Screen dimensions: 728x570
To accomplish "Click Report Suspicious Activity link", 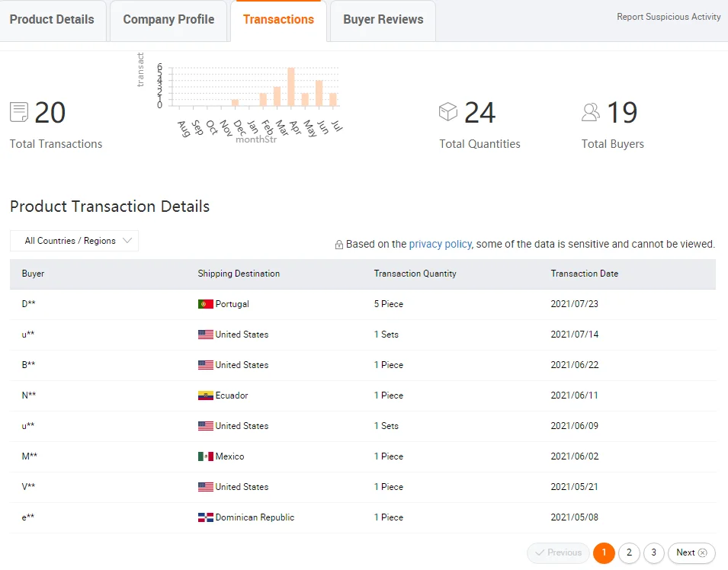I will point(669,17).
